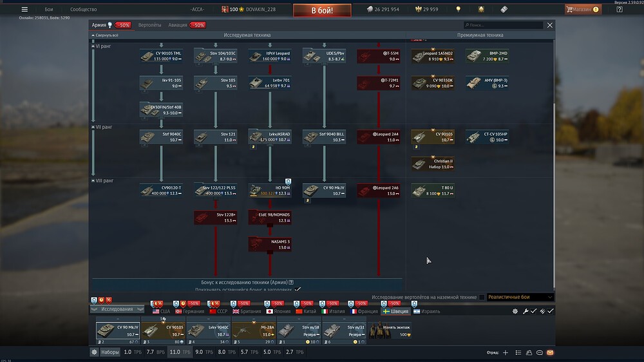The image size is (644, 362).
Task: Select the Израиль nation tab
Action: 427,312
